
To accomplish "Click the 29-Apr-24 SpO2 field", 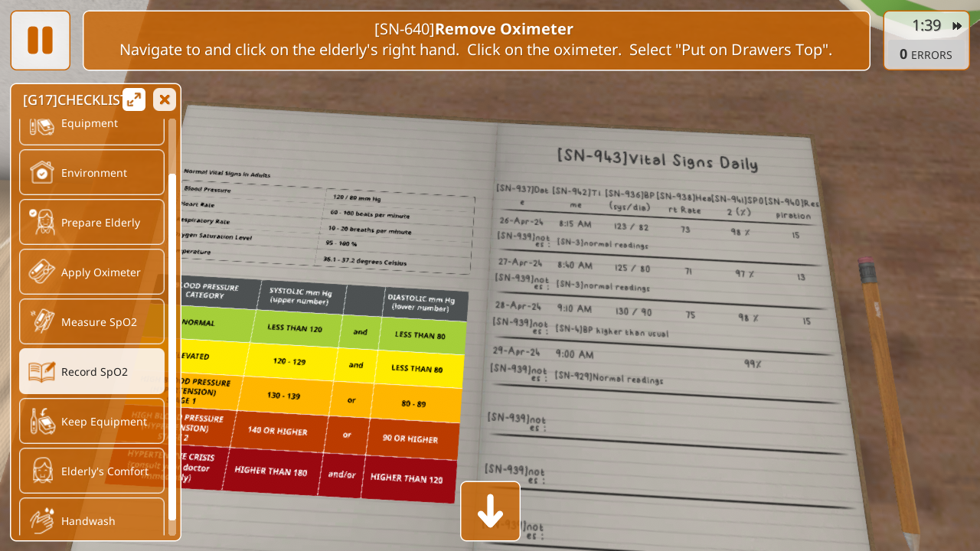I will [752, 364].
